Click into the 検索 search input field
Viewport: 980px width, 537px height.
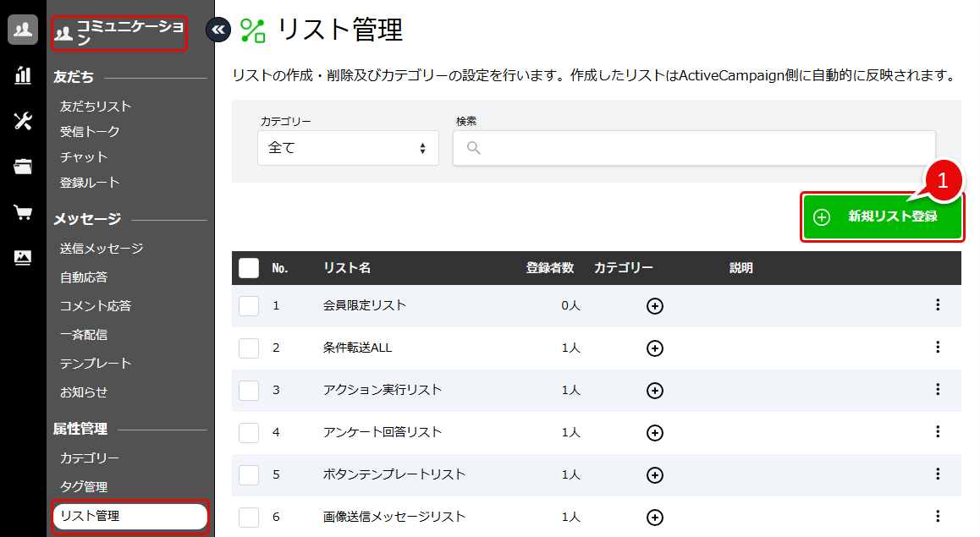point(694,148)
